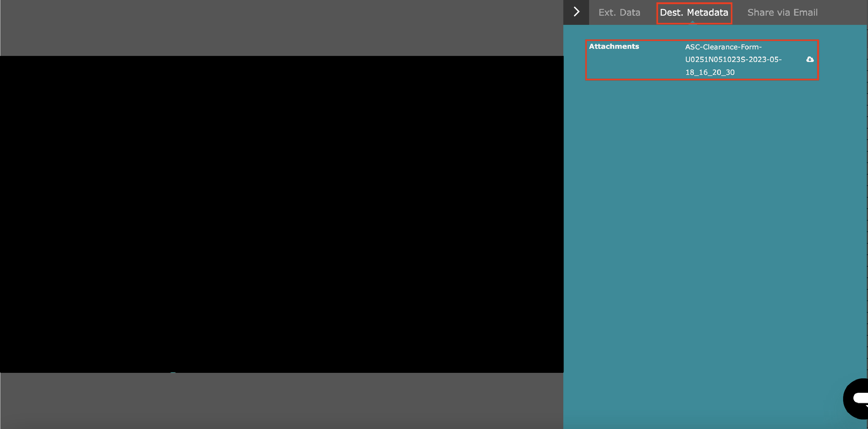Switch to the Ext. Data tab
This screenshot has height=429, width=868.
[619, 13]
